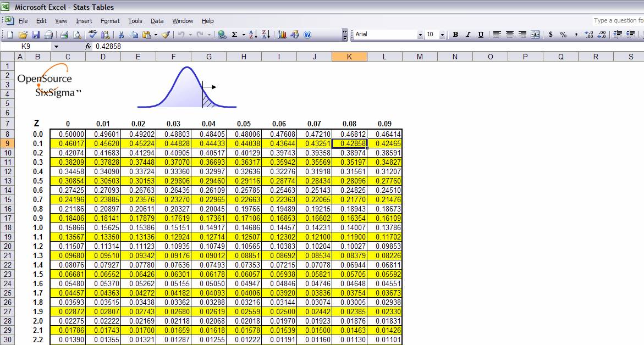
Task: Open the Data menu
Action: 157,21
